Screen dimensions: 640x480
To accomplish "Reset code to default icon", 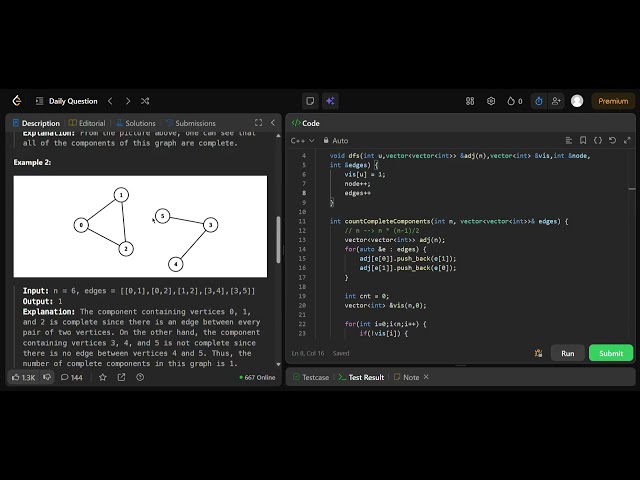I will coord(612,140).
